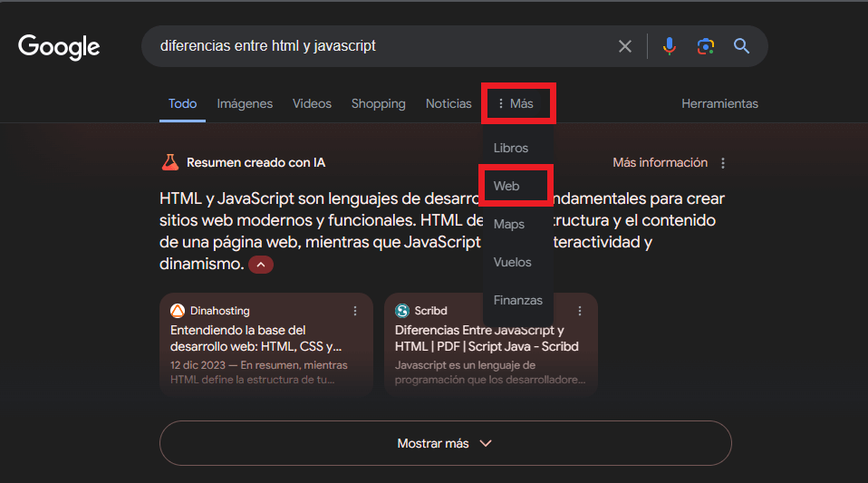Click the AI summary flask icon
The height and width of the screenshot is (483, 868).
coord(170,162)
